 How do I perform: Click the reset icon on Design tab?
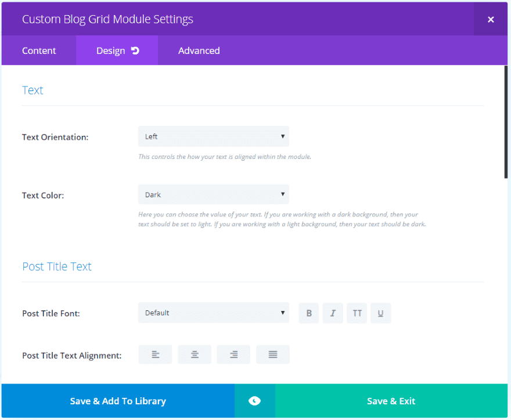click(x=135, y=50)
